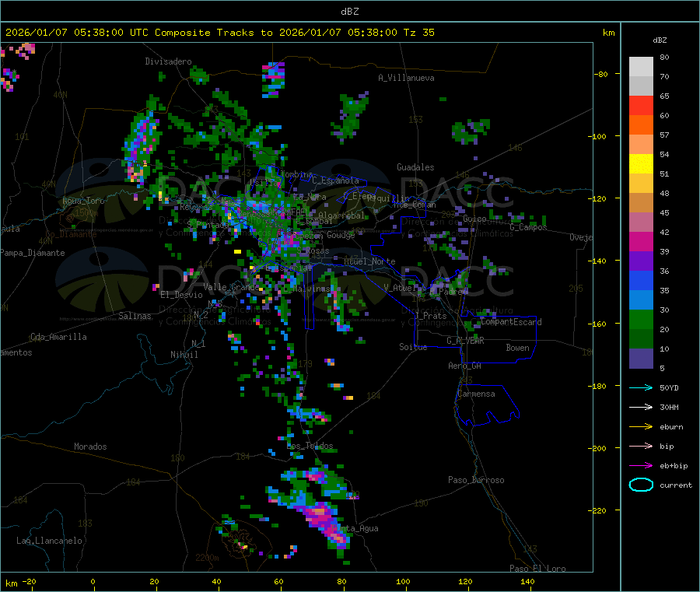Click the cyan 'current' ellipse legend icon

coord(641,485)
